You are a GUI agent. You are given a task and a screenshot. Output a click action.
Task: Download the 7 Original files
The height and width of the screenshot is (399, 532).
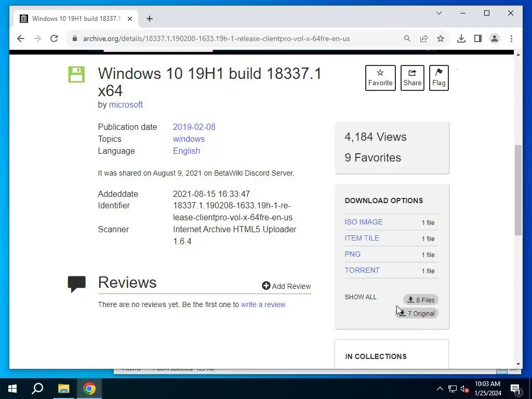click(x=417, y=313)
